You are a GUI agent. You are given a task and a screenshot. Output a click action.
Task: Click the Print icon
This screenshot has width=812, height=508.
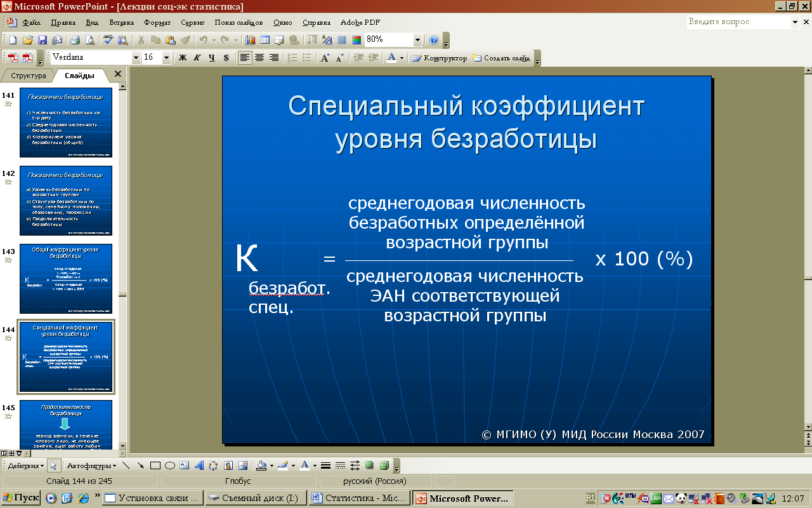point(75,40)
